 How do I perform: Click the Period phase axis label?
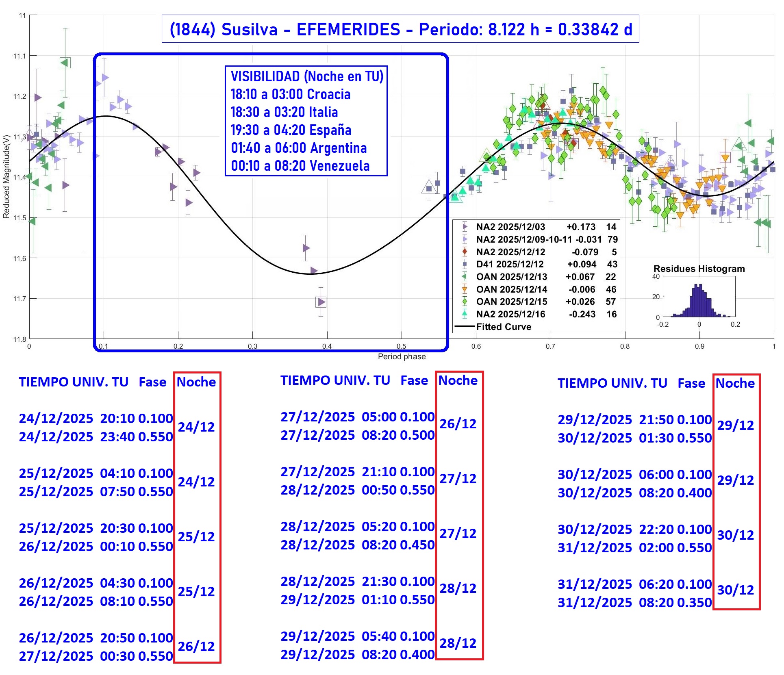click(402, 356)
